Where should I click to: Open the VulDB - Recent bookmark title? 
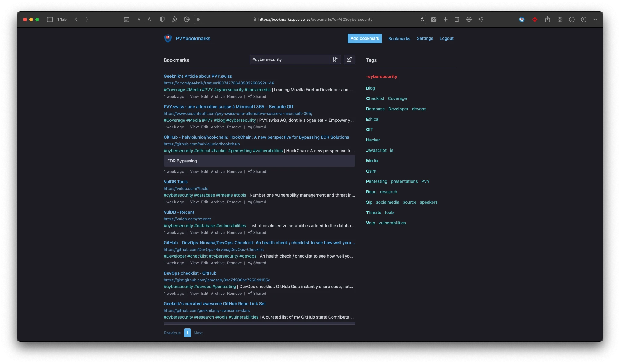[179, 212]
